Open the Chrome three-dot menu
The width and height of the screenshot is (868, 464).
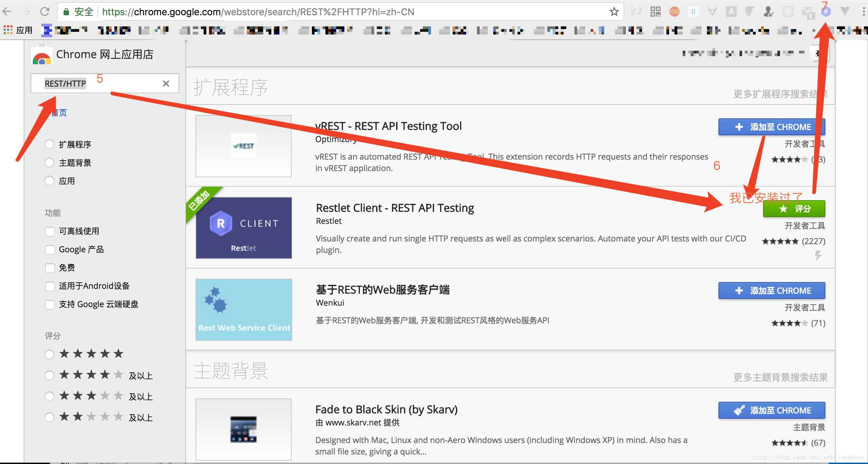tap(863, 12)
